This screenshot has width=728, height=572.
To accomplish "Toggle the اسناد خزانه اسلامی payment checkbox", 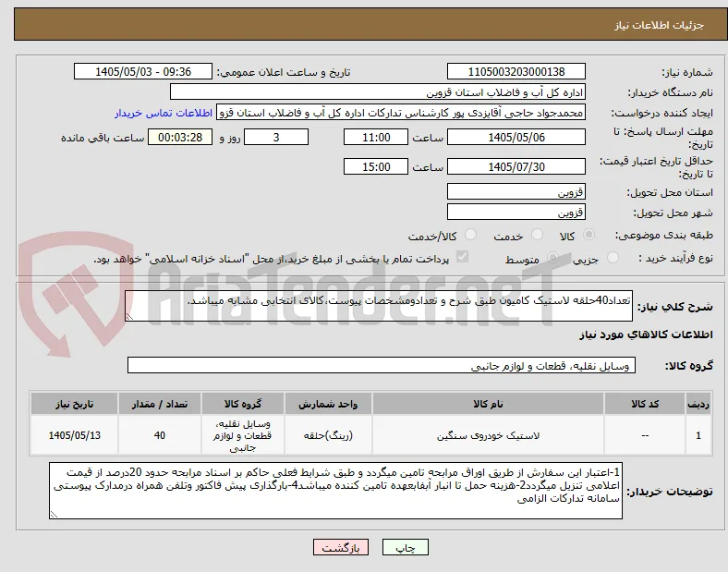I will pyautogui.click(x=463, y=257).
